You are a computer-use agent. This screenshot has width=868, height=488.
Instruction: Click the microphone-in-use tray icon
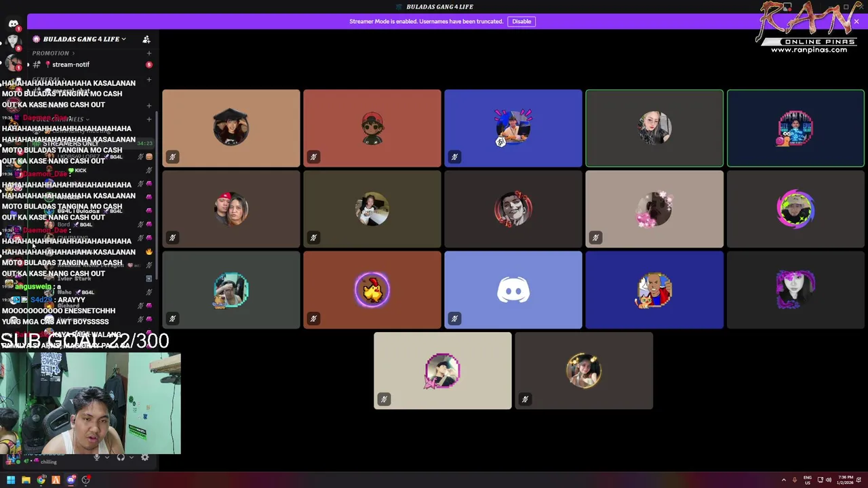coord(795,480)
